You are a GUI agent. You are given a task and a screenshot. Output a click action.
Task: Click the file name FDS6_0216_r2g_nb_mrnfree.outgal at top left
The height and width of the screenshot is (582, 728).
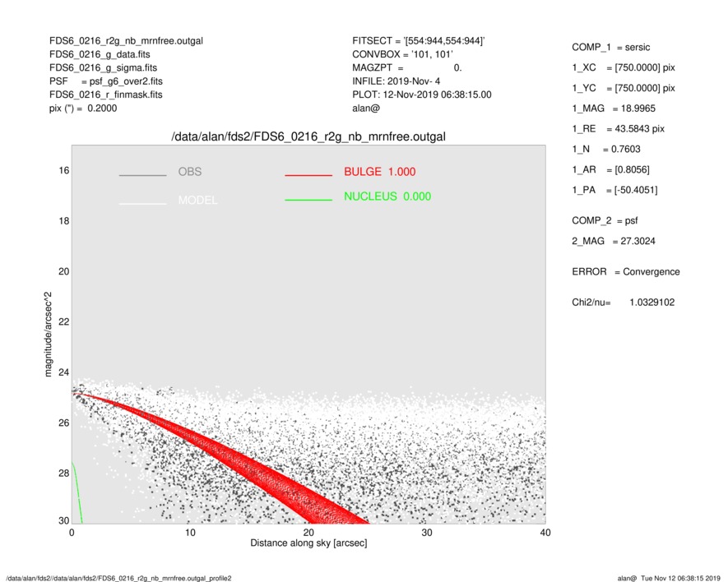pyautogui.click(x=127, y=41)
